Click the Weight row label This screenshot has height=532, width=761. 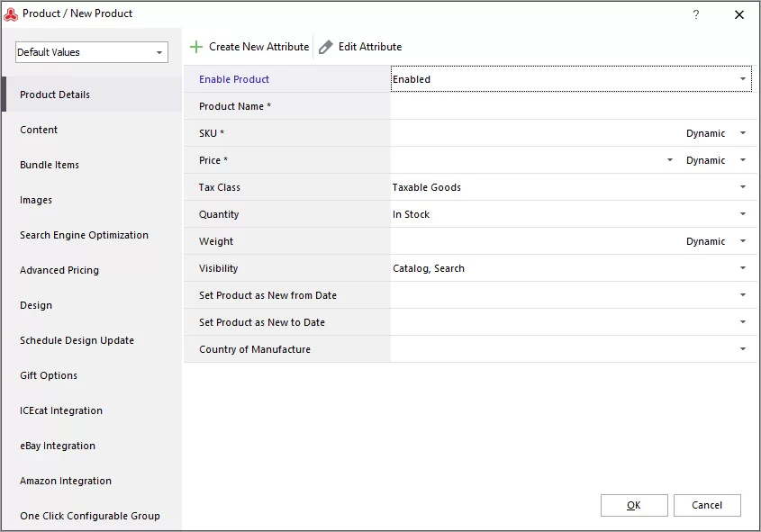point(216,241)
